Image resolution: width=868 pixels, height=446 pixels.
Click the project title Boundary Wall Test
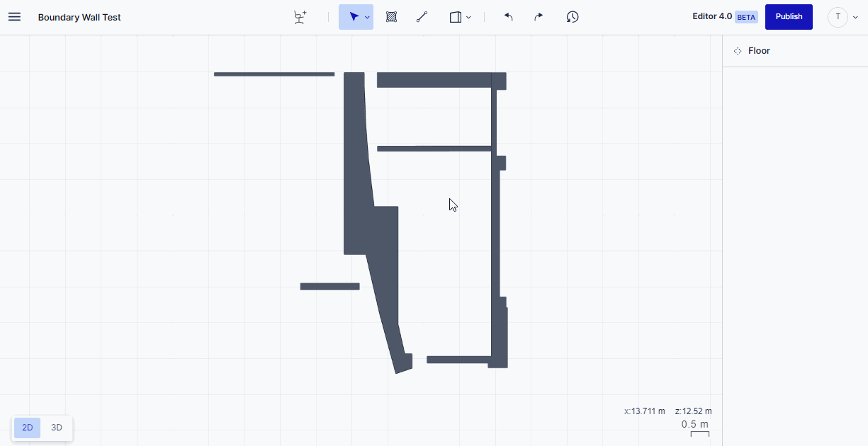tap(79, 16)
